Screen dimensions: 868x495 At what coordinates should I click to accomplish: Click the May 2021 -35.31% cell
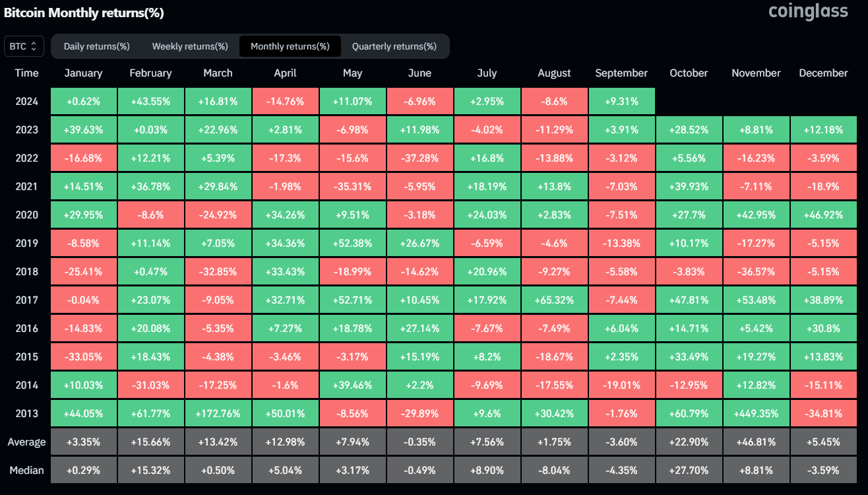point(352,187)
